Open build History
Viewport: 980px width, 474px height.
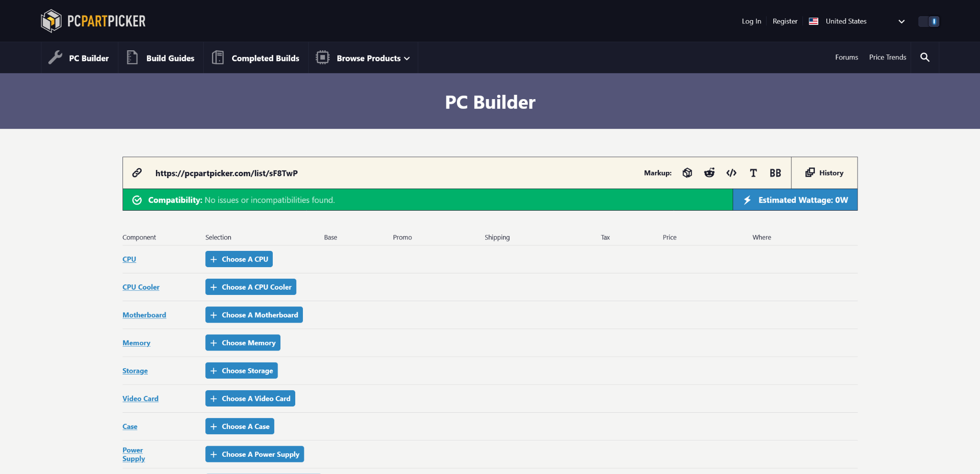(x=824, y=173)
